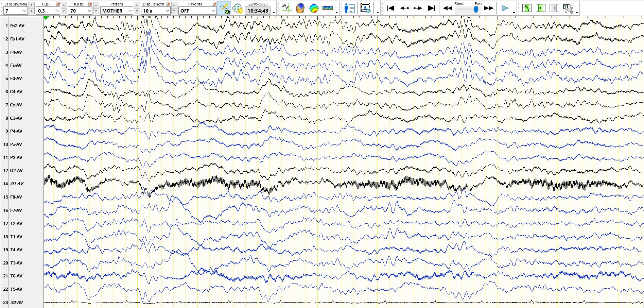Open the 2D topographic scalp map
The height and width of the screenshot is (308, 644).
(314, 8)
